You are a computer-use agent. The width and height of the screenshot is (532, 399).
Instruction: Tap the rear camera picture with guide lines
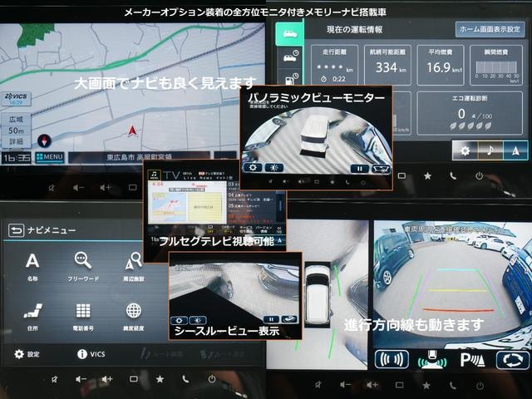452,284
